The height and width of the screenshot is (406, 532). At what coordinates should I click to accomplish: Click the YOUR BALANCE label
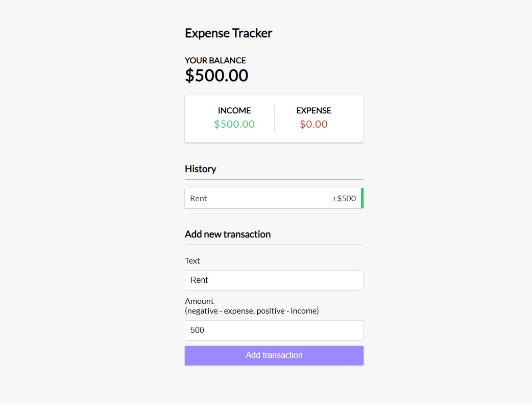coord(215,60)
